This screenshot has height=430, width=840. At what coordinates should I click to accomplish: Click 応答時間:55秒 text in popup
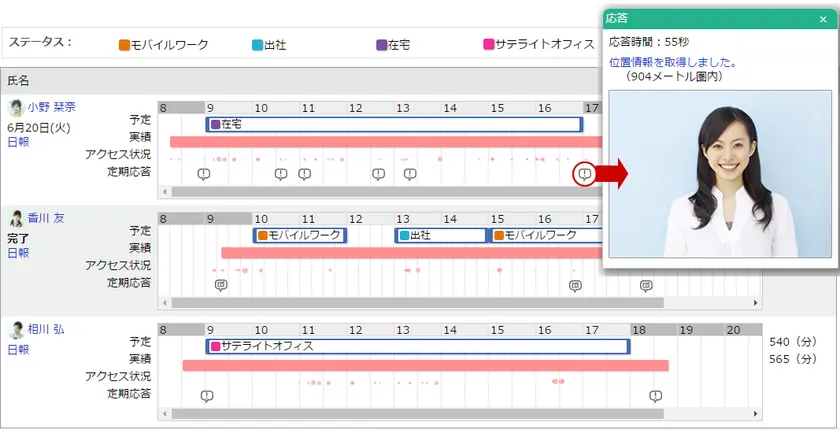click(649, 42)
